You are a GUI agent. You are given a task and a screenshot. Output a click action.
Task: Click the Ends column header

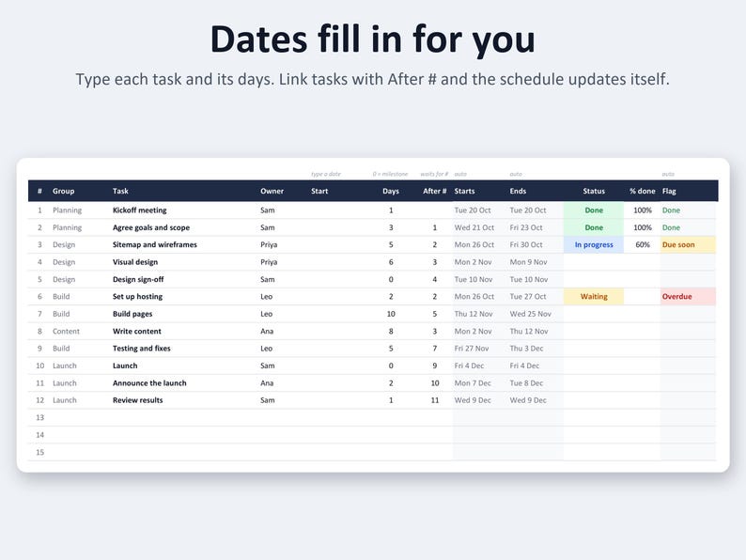click(x=518, y=191)
